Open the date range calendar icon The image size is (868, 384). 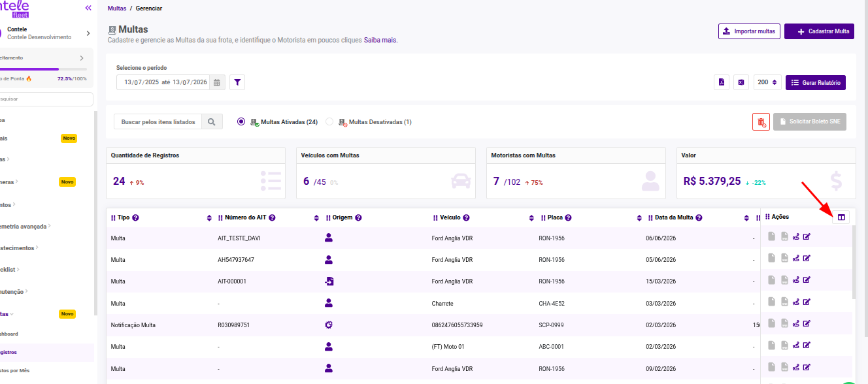217,82
